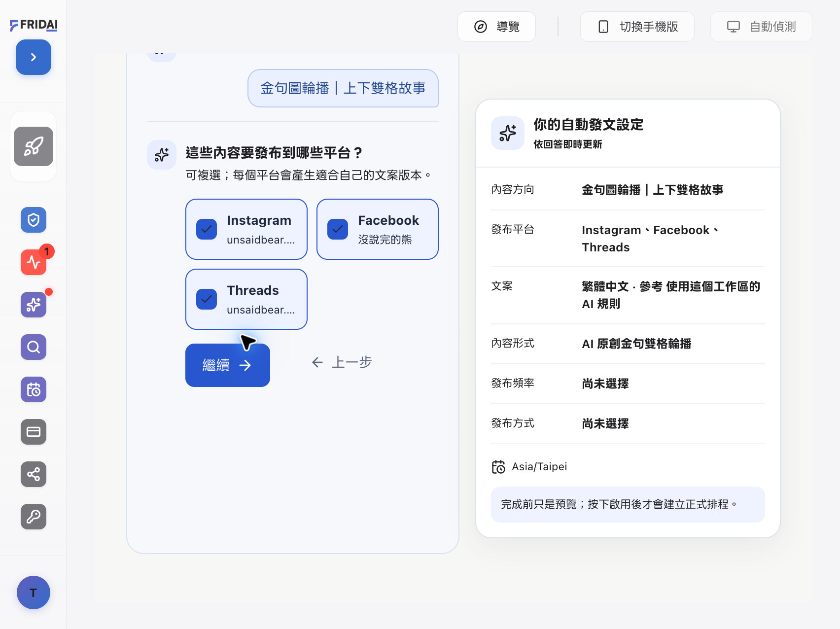840x629 pixels.
Task: Go back with 上一步 link
Action: pyautogui.click(x=342, y=362)
